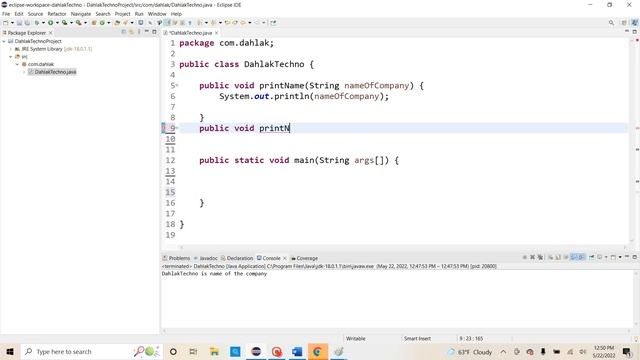Open the Navigate menu
The height and width of the screenshot is (360, 640).
click(x=81, y=14)
